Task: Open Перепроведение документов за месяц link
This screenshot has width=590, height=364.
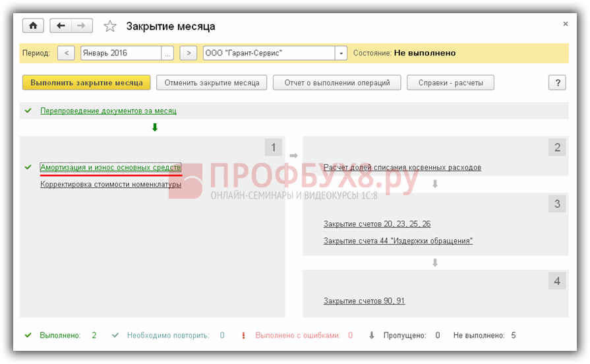Action: (108, 111)
